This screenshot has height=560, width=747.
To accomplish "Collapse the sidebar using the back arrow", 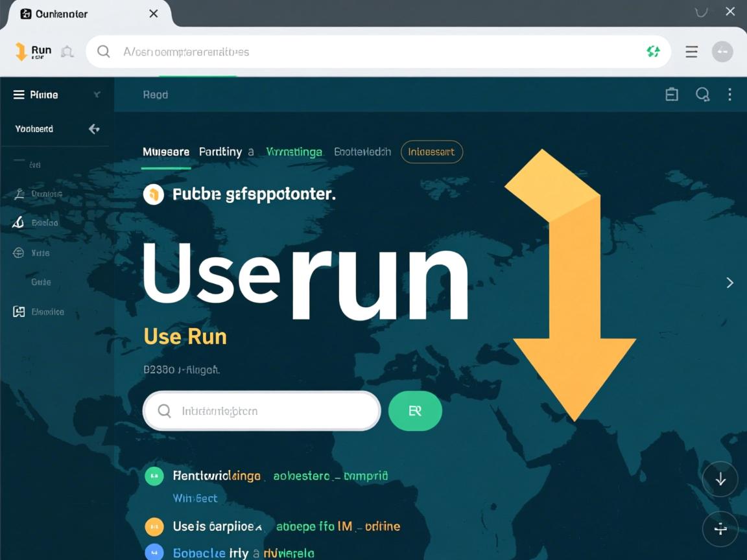I will tap(93, 128).
